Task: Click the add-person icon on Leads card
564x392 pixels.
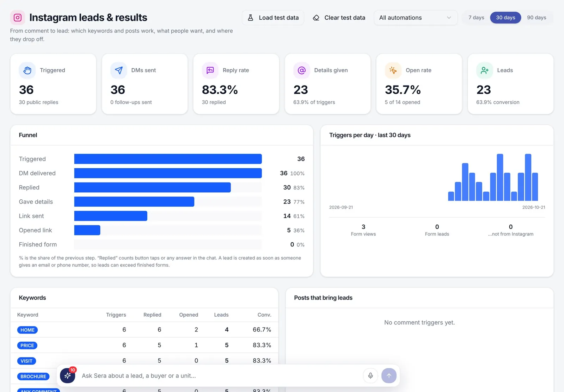Action: click(485, 70)
